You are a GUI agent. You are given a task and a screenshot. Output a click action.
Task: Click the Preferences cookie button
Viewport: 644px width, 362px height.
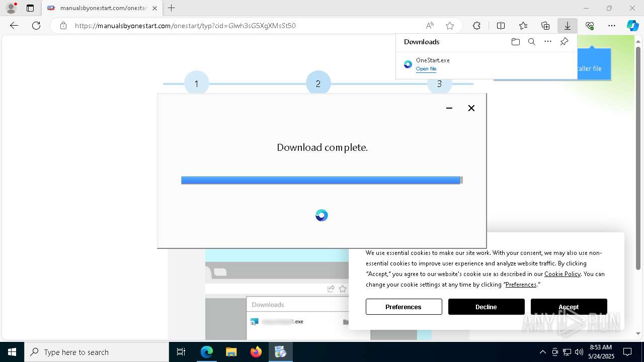coord(404,307)
